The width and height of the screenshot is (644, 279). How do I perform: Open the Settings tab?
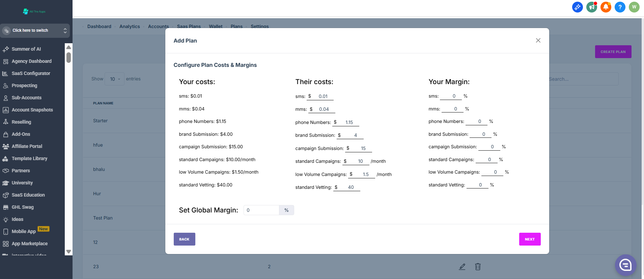[260, 26]
